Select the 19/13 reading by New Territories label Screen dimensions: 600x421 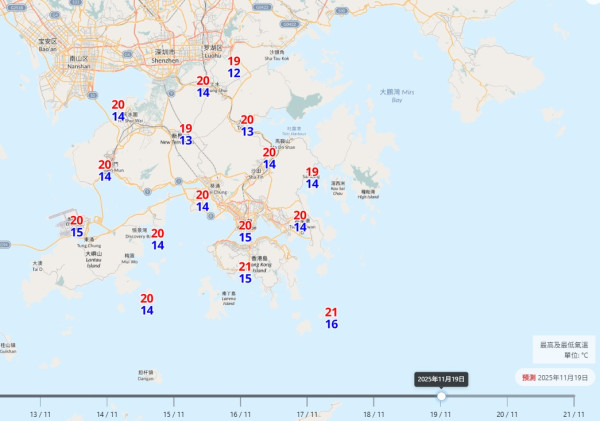tap(186, 134)
